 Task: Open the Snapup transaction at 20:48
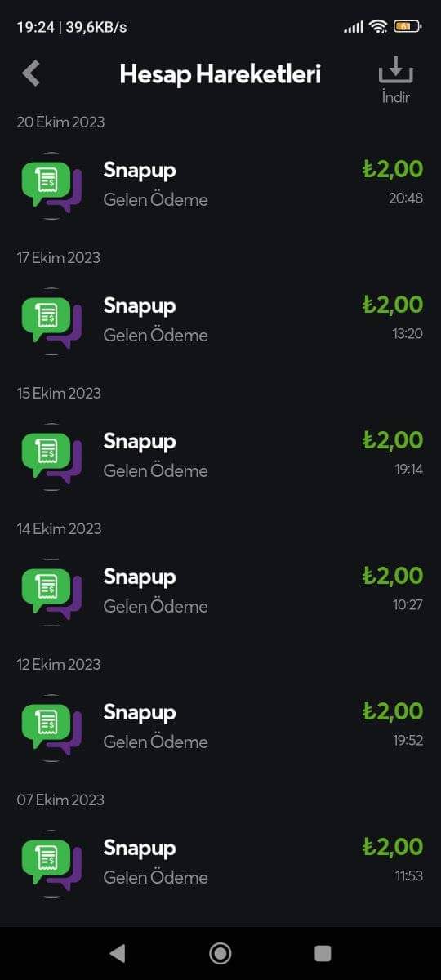pos(220,185)
